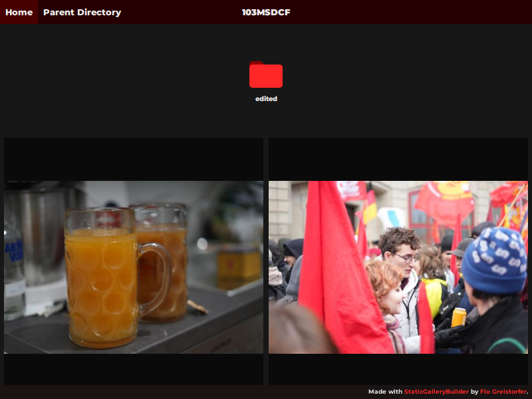532x399 pixels.
Task: Click the 103MSDCF title in the navbar
Action: [266, 12]
